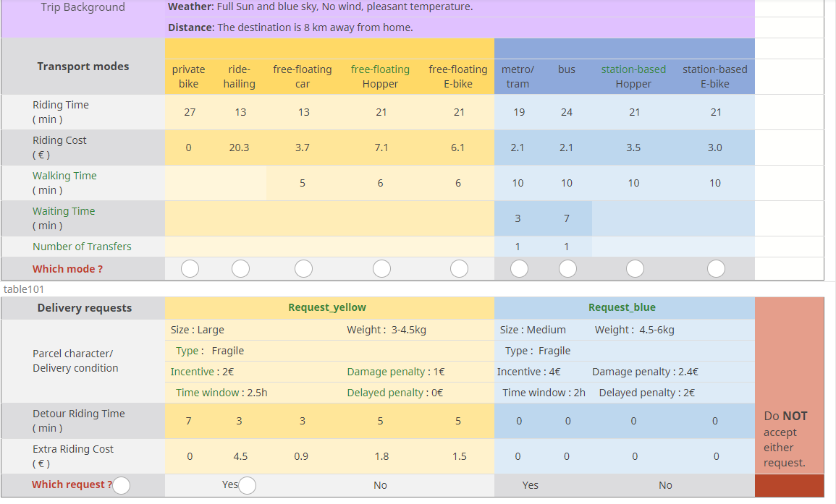Image resolution: width=836 pixels, height=504 pixels.
Task: Select the private bike mode radio button
Action: (190, 269)
